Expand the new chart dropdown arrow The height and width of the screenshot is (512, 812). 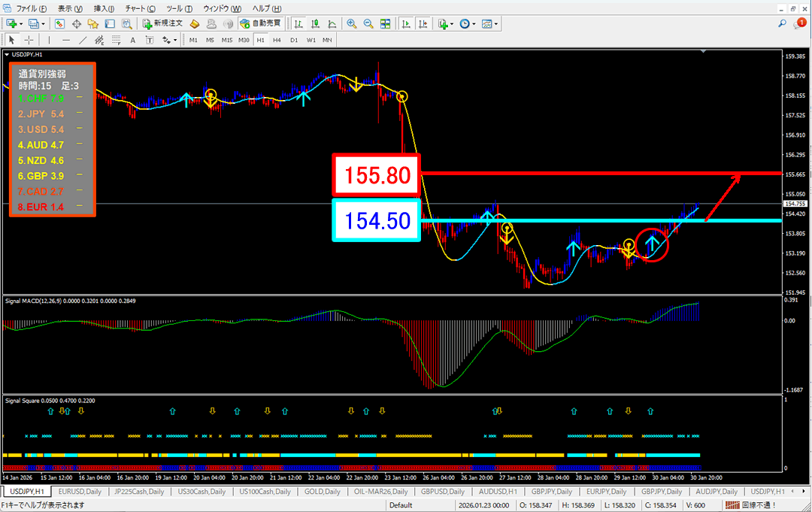[x=20, y=24]
